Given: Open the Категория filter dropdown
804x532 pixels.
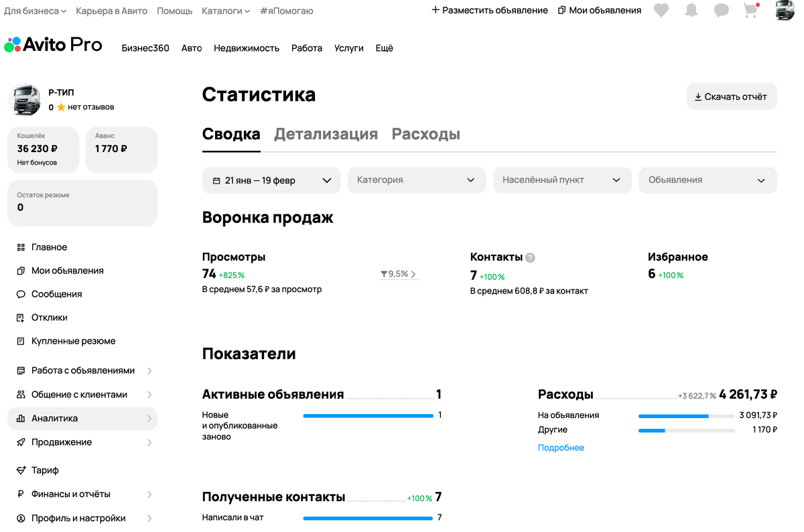Looking at the screenshot, I should tap(417, 180).
